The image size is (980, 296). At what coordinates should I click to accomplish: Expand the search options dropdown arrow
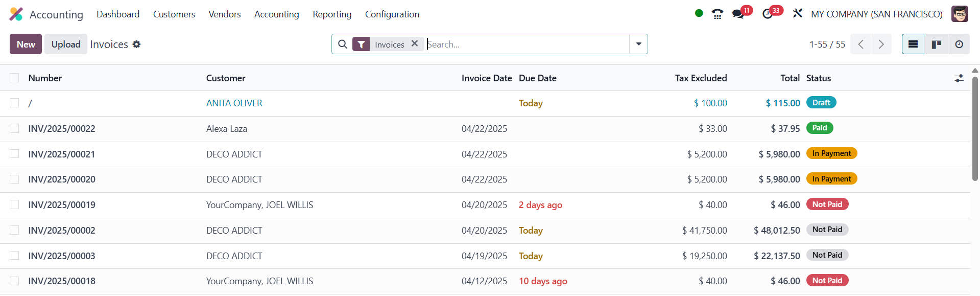point(638,44)
